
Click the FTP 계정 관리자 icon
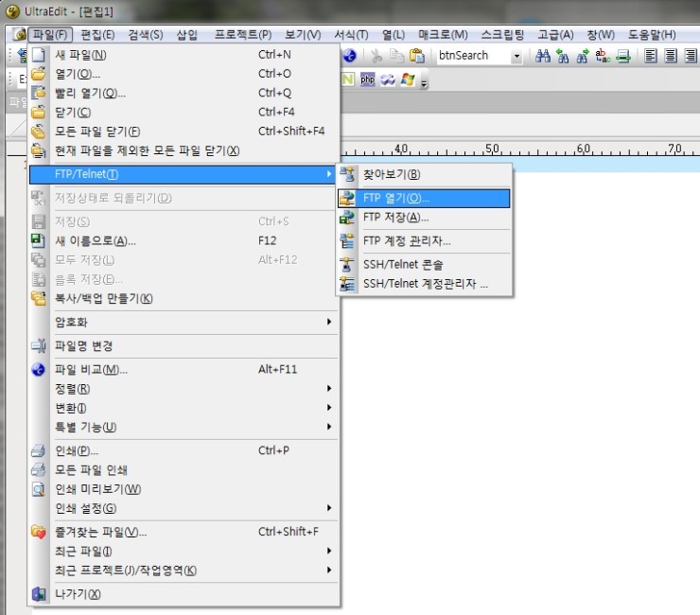pyautogui.click(x=347, y=241)
